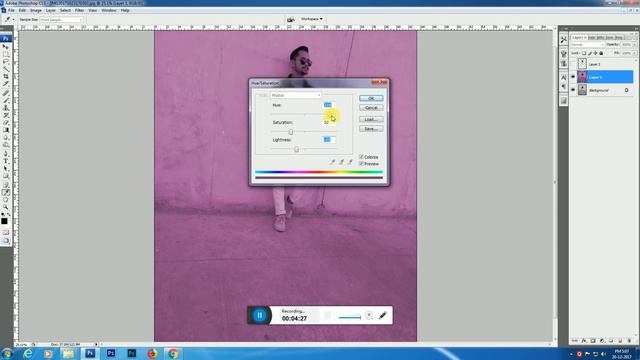Screen dimensions: 640x360
Task: Select the Zoom tool
Action: pyautogui.click(x=6, y=207)
